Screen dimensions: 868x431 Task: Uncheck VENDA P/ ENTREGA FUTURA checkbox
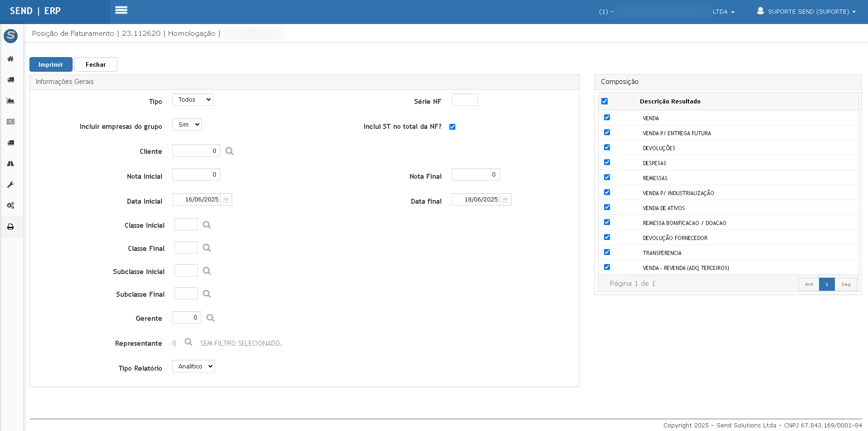[607, 132]
